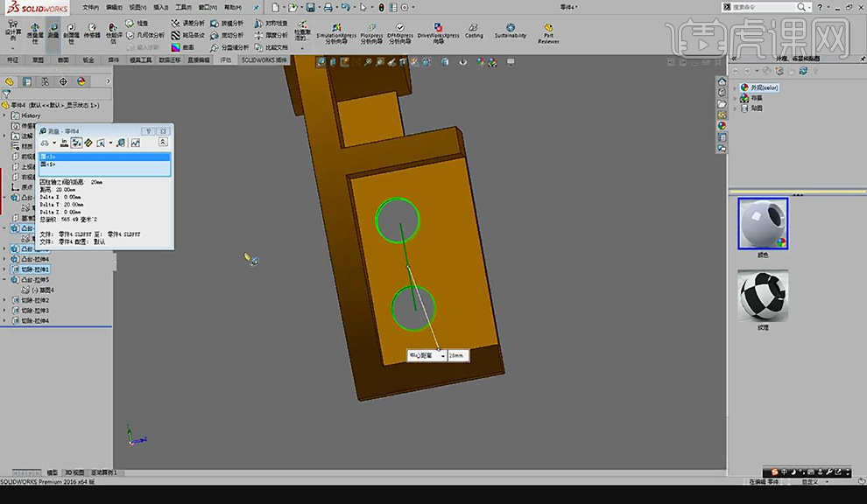Switch to the 钣金 (Sheet Metal) ribbon tab

pyautogui.click(x=88, y=59)
